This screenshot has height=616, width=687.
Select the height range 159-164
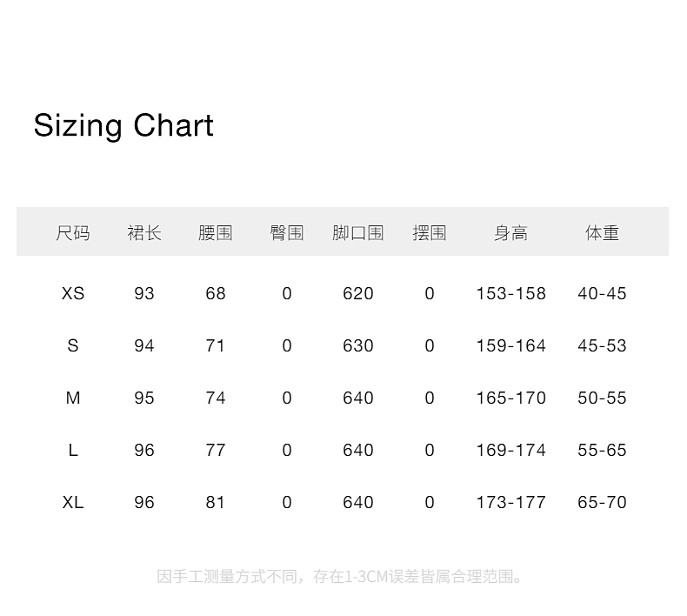coord(511,345)
